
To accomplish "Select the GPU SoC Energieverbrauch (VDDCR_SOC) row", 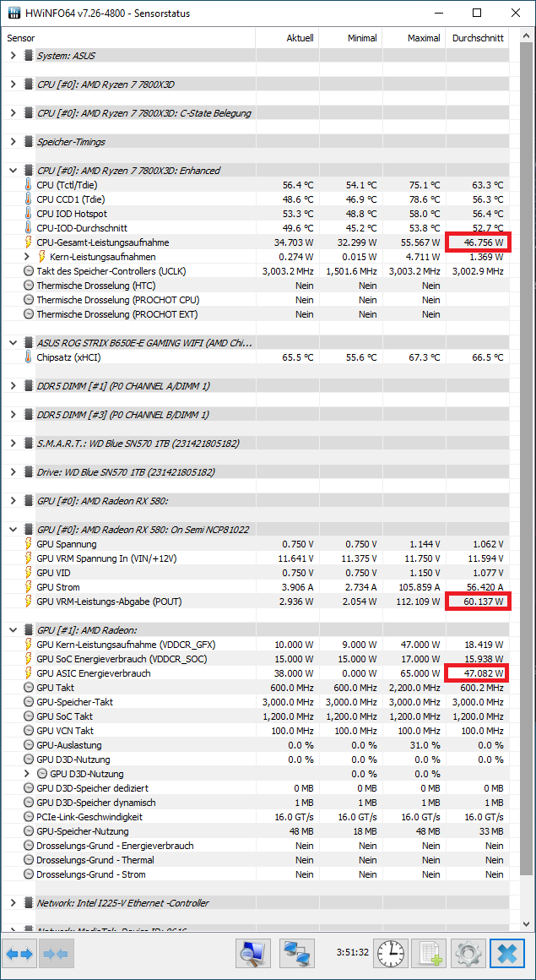I will 256,659.
